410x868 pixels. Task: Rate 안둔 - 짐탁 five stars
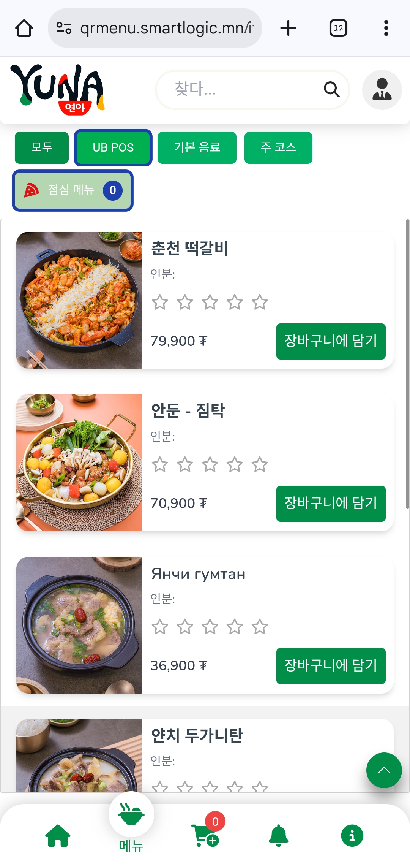click(260, 465)
